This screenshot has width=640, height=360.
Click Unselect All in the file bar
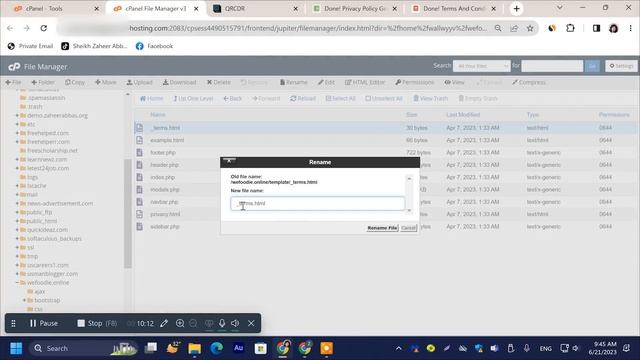pos(384,98)
